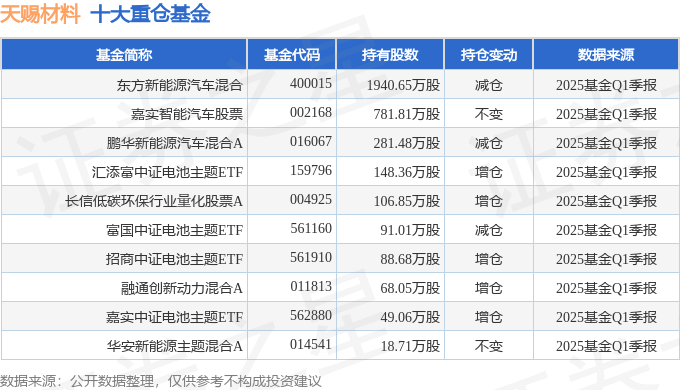Click the 基金代码 column header
Screen dimensions: 680x390
[x=291, y=55]
